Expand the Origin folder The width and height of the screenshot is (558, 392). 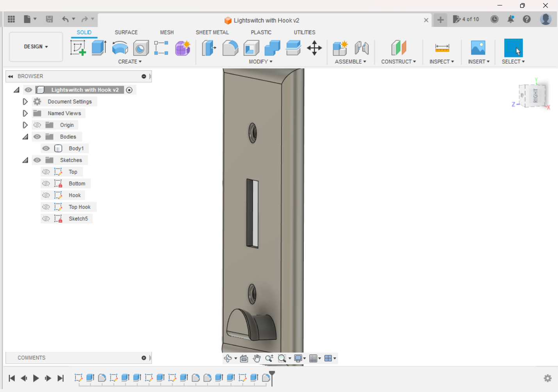(25, 125)
